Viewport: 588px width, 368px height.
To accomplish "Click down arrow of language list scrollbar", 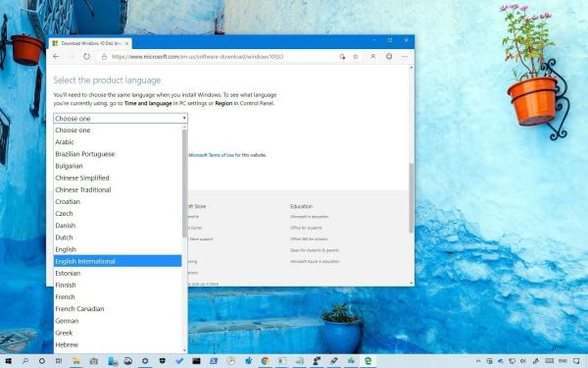I will tap(184, 350).
